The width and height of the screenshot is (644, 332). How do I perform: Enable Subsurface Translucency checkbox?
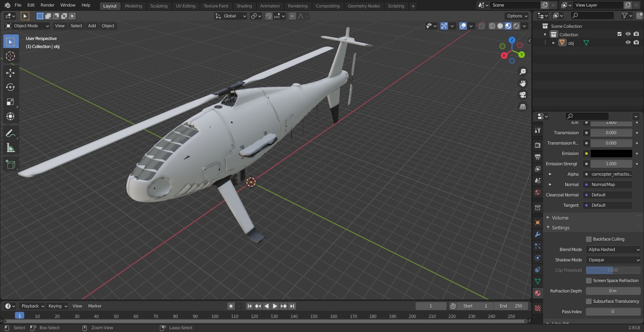point(589,301)
